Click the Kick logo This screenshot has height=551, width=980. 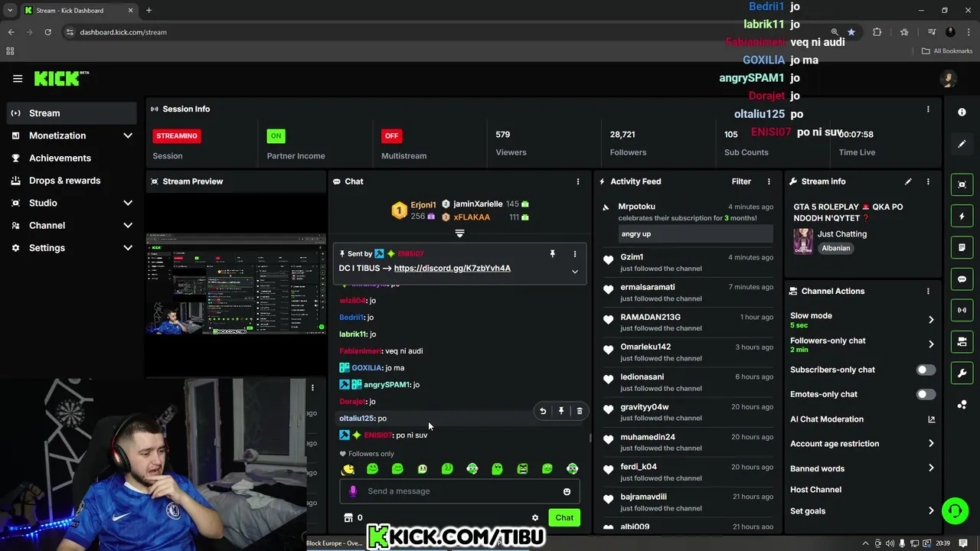61,78
